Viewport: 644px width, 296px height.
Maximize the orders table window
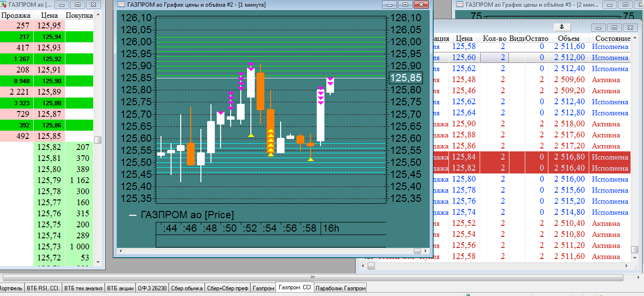[x=615, y=27]
